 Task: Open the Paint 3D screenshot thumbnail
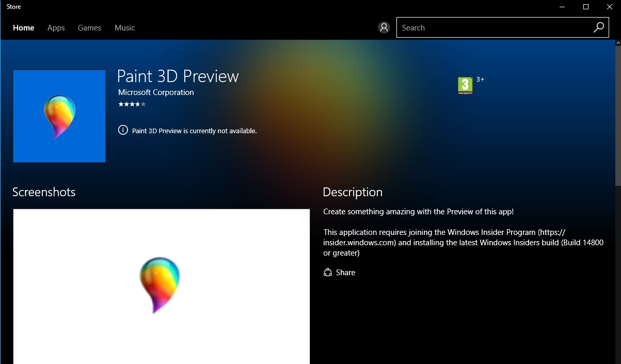coord(162,287)
